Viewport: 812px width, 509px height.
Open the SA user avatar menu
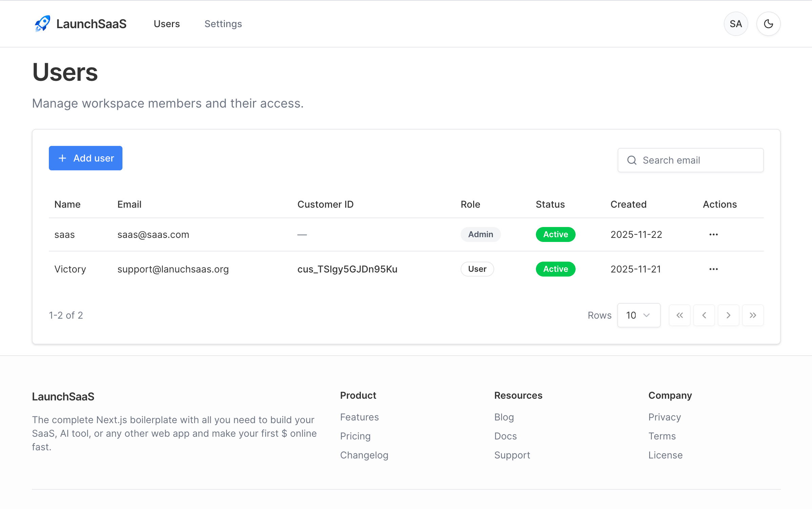click(735, 23)
